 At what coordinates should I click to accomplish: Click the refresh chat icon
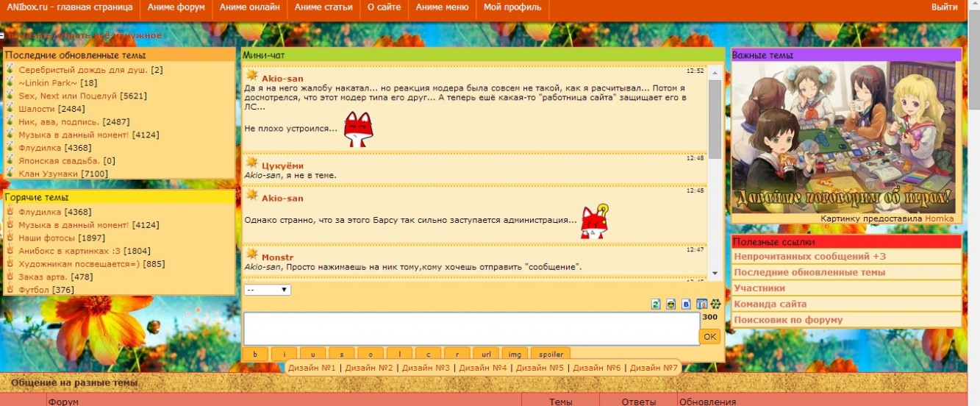tap(657, 304)
